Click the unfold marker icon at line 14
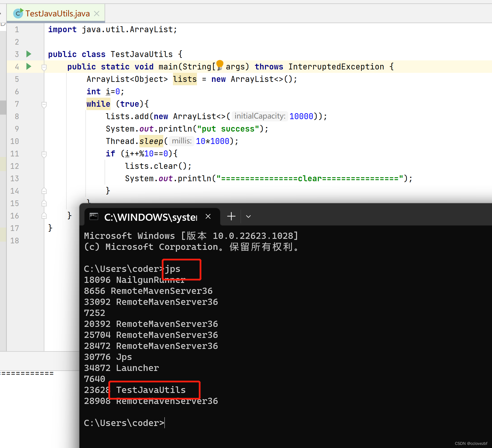492x448 pixels. click(44, 191)
